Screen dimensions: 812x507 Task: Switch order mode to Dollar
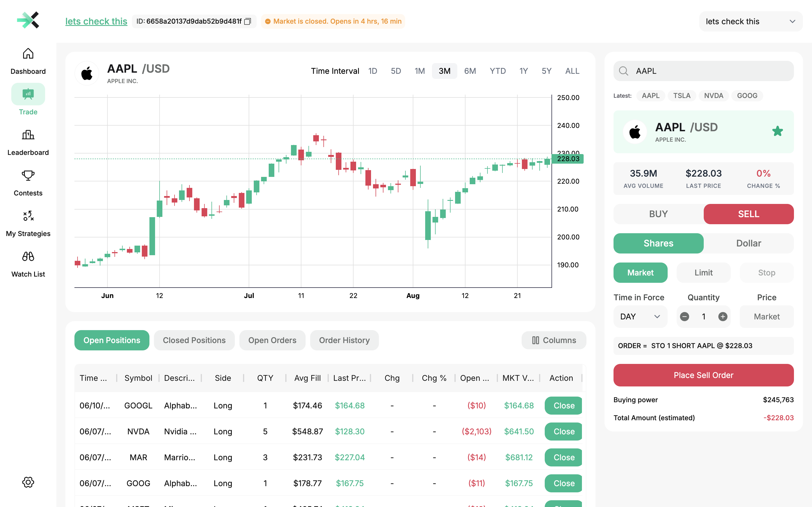(x=748, y=243)
